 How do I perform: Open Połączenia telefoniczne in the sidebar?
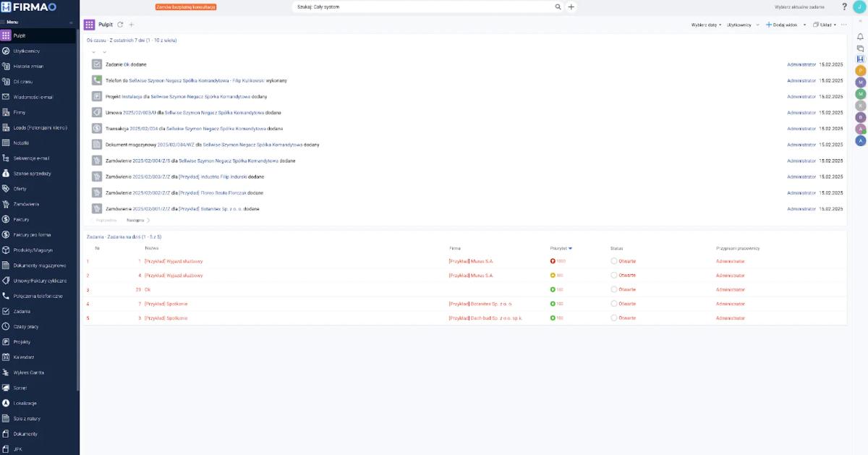[x=38, y=296]
